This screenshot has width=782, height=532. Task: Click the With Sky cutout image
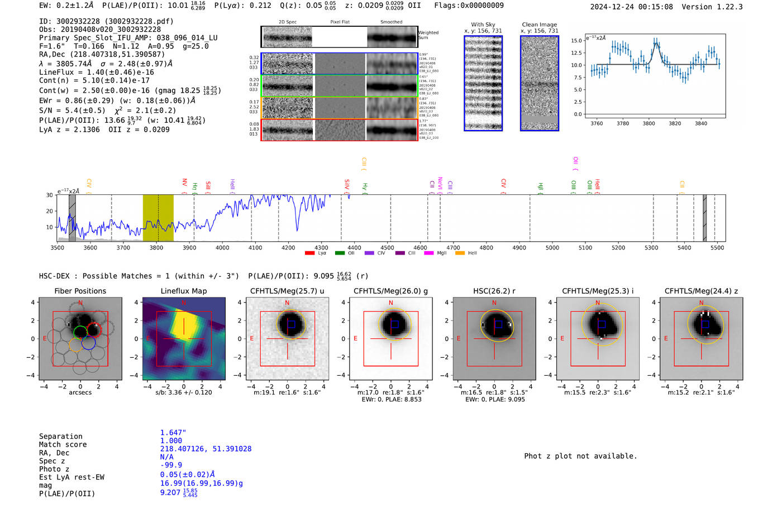(x=483, y=83)
